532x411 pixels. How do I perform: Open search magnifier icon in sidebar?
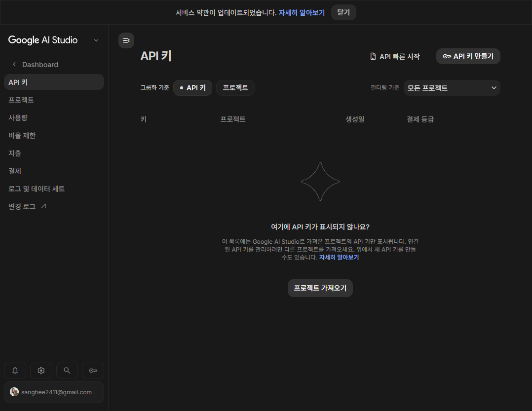(x=67, y=371)
